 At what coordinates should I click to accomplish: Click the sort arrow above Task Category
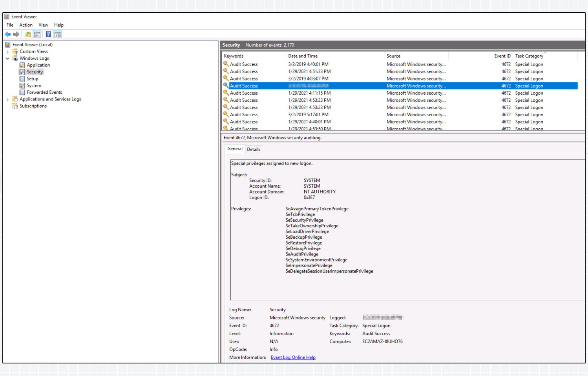click(x=545, y=52)
